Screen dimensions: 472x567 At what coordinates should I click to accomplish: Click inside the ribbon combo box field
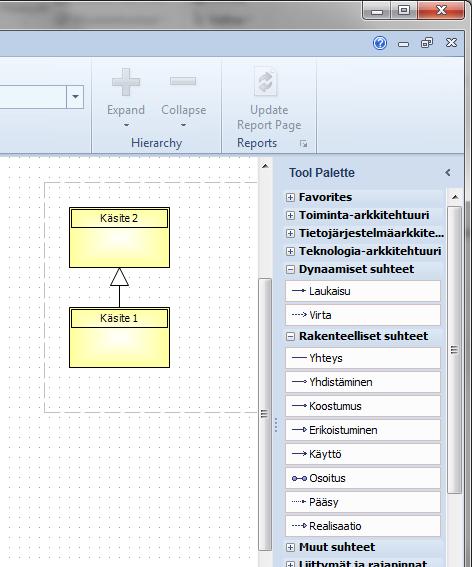(33, 97)
